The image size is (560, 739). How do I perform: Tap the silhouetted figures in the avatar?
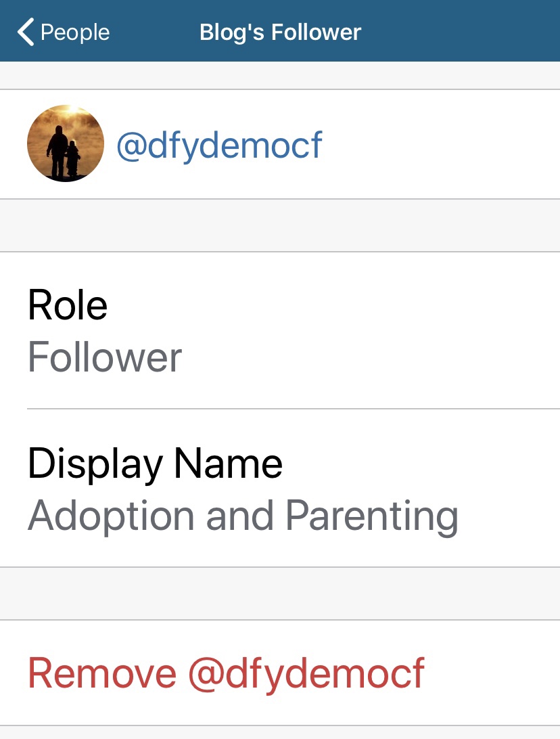[63, 152]
